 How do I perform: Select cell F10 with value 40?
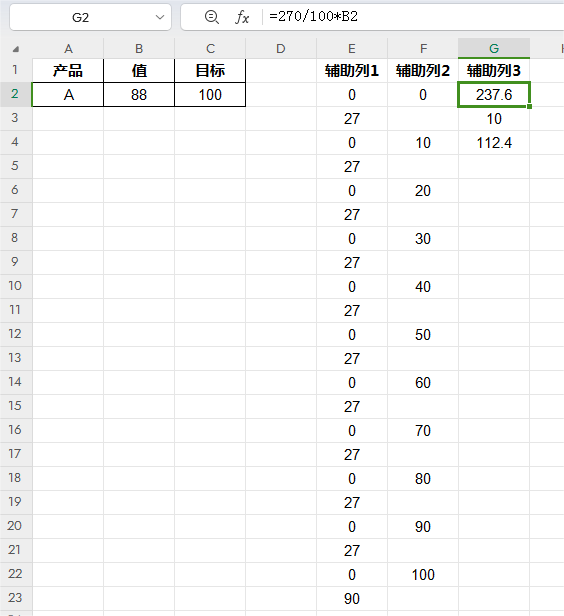pyautogui.click(x=423, y=286)
